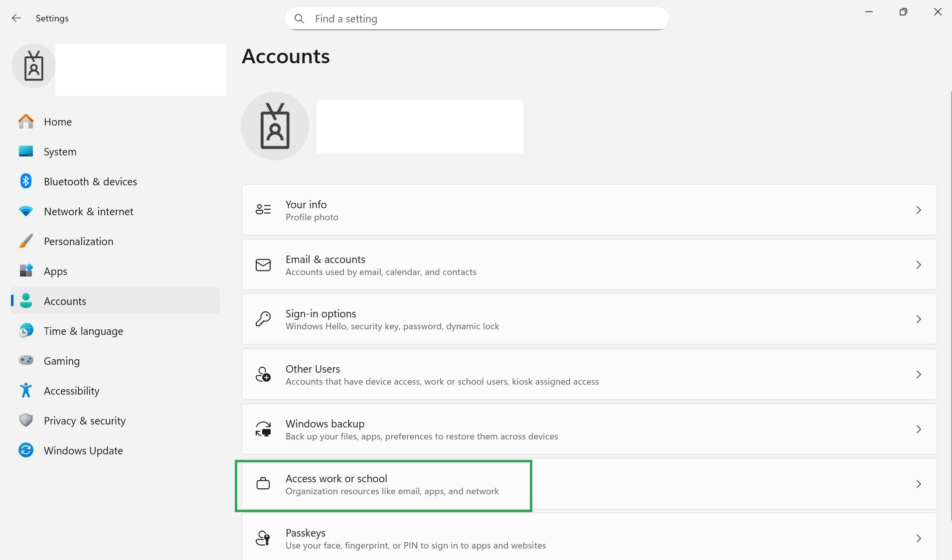Expand Windows backup chevron
The height and width of the screenshot is (560, 952).
919,429
